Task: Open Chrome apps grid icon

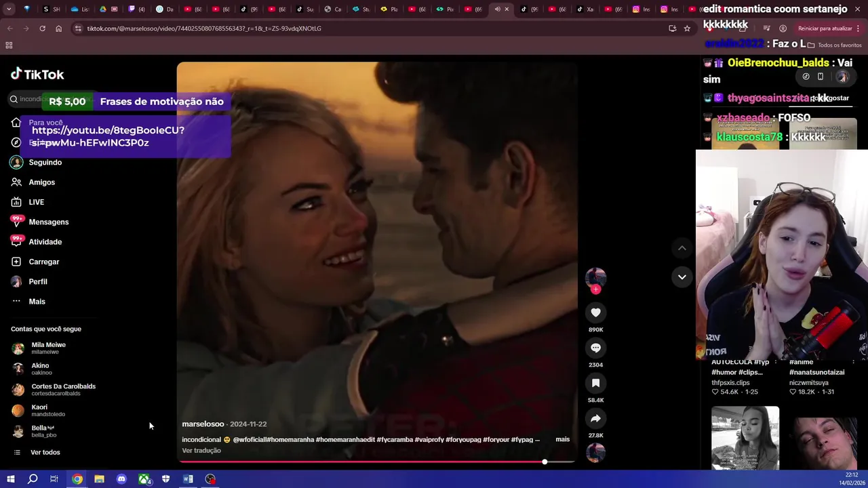Action: tap(9, 45)
